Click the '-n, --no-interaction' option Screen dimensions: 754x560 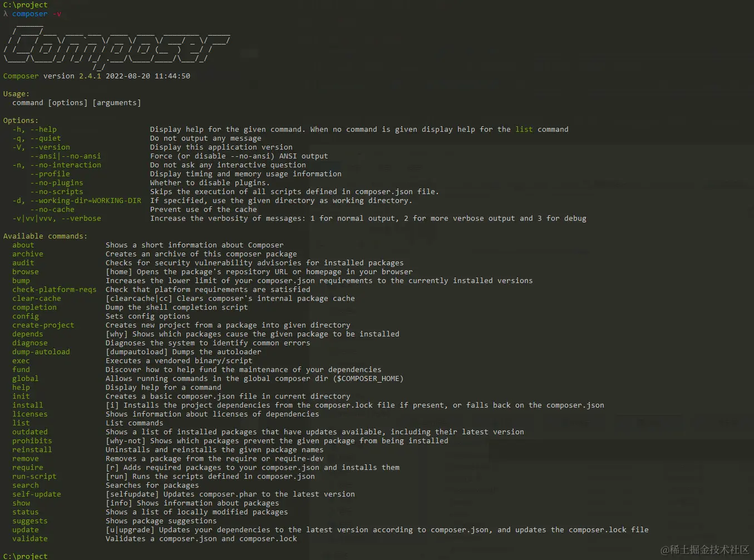[57, 165]
